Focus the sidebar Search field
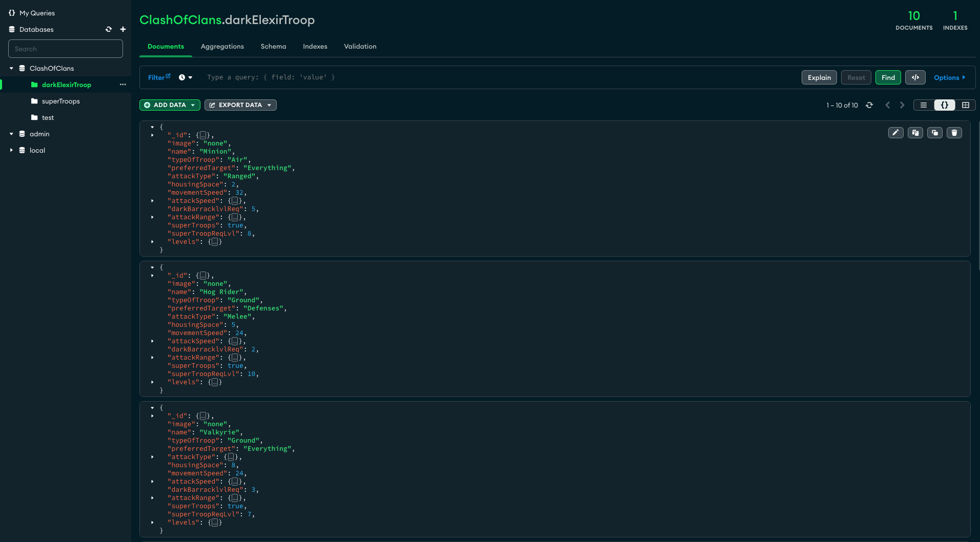Image resolution: width=980 pixels, height=542 pixels. pyautogui.click(x=66, y=49)
